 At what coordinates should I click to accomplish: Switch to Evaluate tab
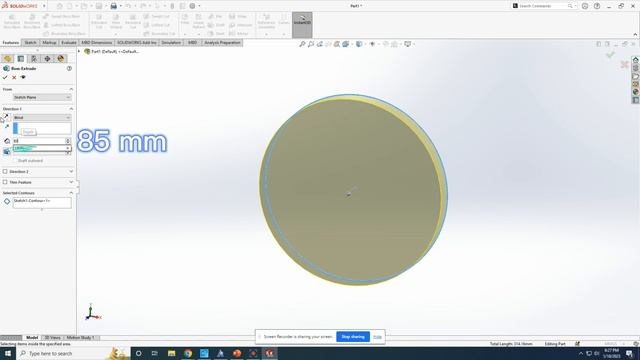coord(69,43)
